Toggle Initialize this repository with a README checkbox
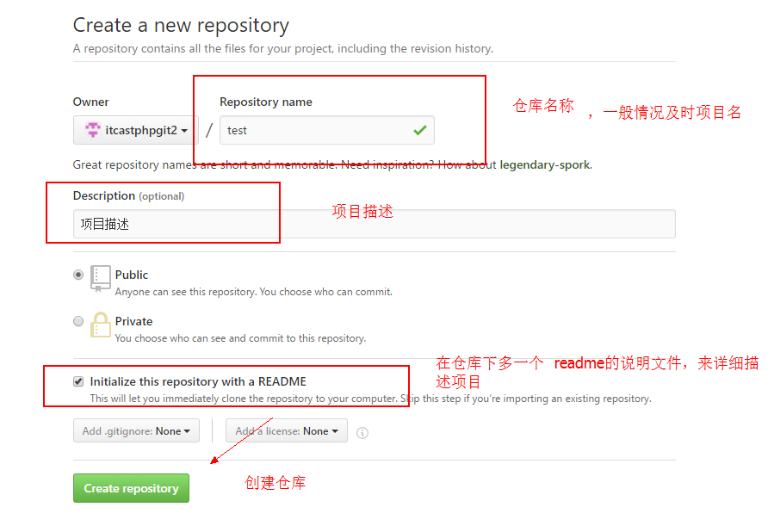 point(78,381)
